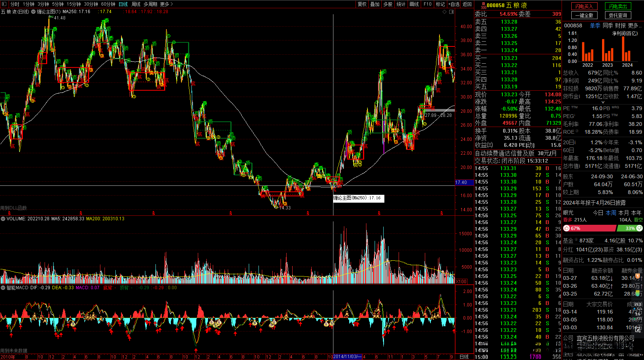This screenshot has width=644, height=360.
Task: Switch to the 分时 chart tab
Action: point(15,4)
